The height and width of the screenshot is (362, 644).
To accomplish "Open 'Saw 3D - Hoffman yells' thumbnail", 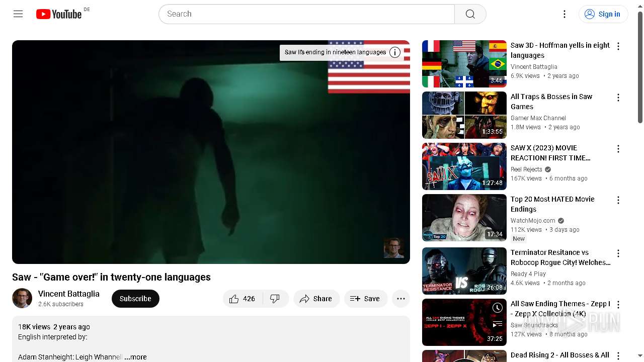I will click(x=464, y=64).
